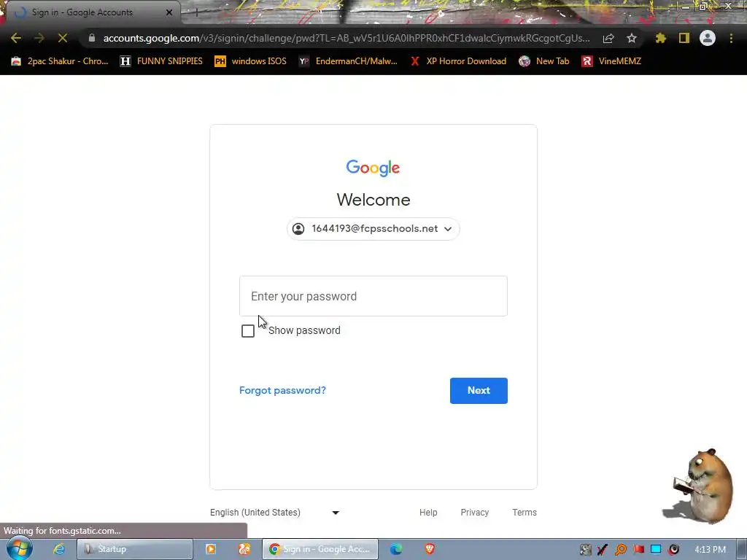Screen dimensions: 747x560
Task: Stop loading the page with the X button
Action: (x=63, y=38)
